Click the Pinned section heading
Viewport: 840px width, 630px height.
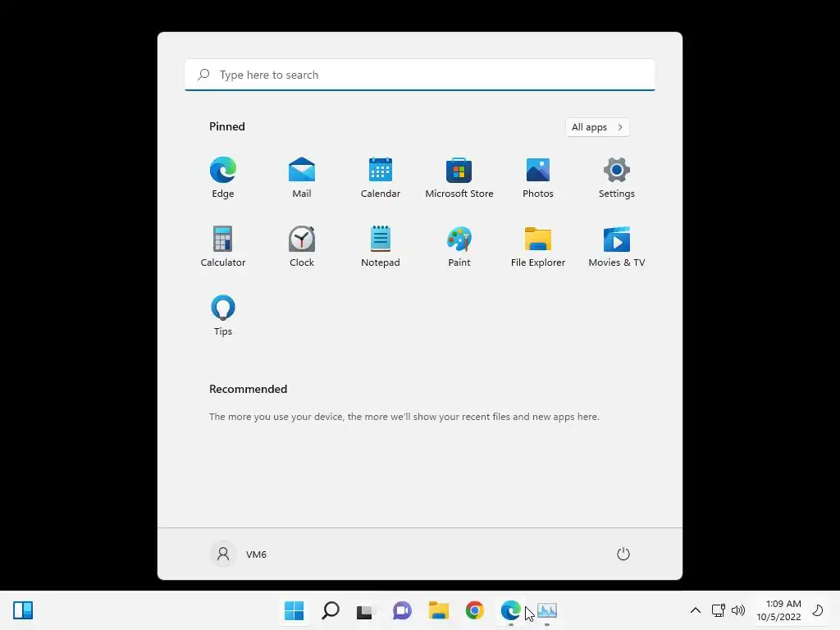point(227,126)
